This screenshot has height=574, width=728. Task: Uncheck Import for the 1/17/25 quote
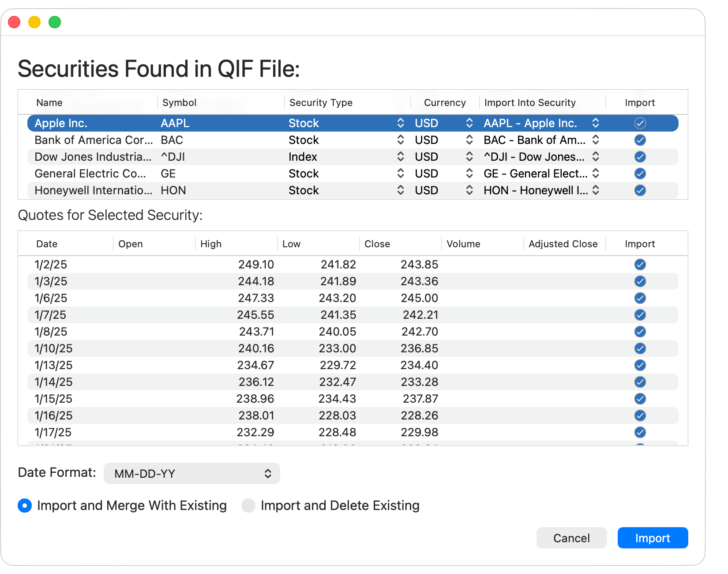640,432
